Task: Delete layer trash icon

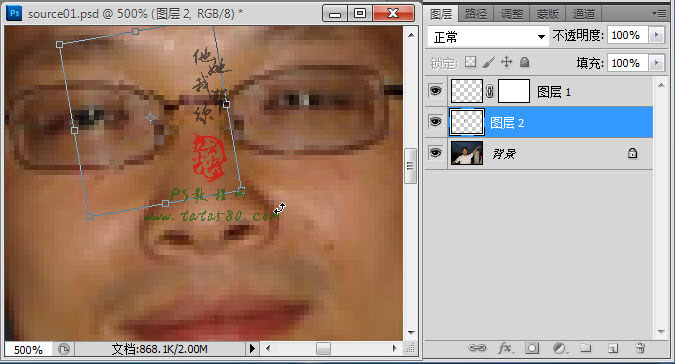Action: tap(641, 348)
